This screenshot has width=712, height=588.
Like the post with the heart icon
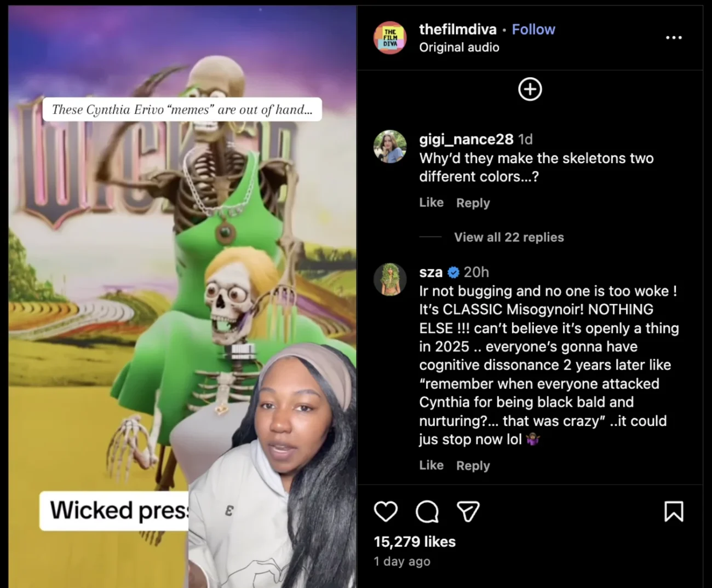[x=386, y=511]
